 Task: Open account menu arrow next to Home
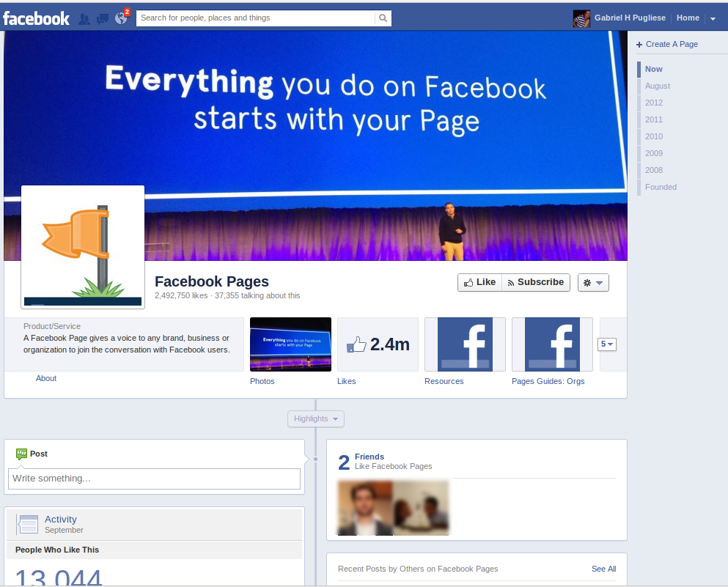(713, 18)
